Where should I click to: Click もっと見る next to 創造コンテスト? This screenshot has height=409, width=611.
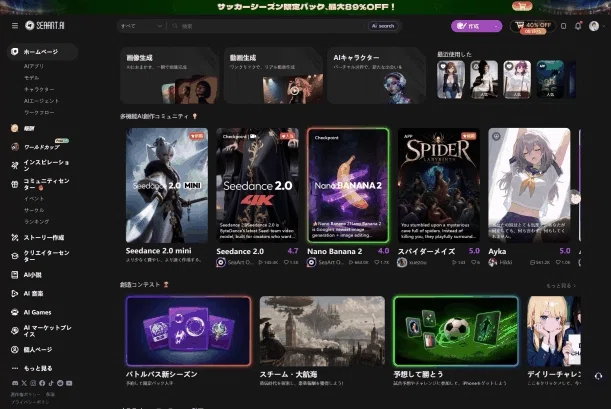561,286
